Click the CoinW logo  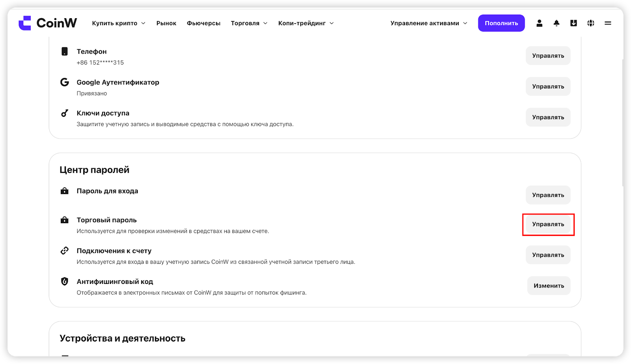click(48, 23)
